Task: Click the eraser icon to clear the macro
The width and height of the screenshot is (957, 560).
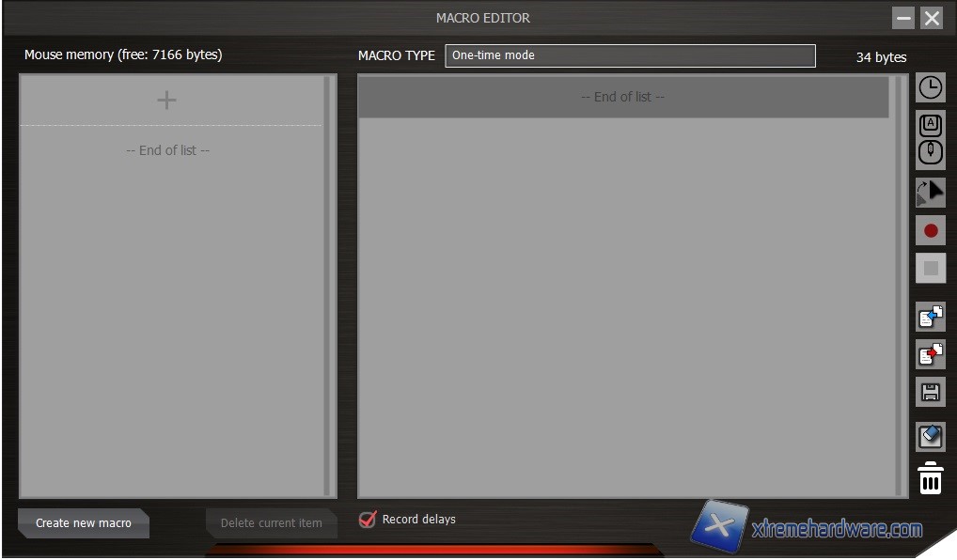Action: [930, 437]
